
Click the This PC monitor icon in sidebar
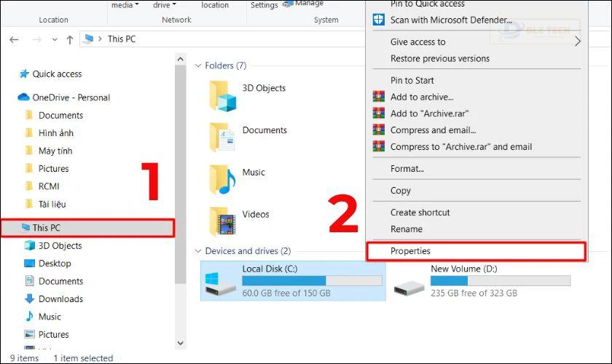pos(25,227)
